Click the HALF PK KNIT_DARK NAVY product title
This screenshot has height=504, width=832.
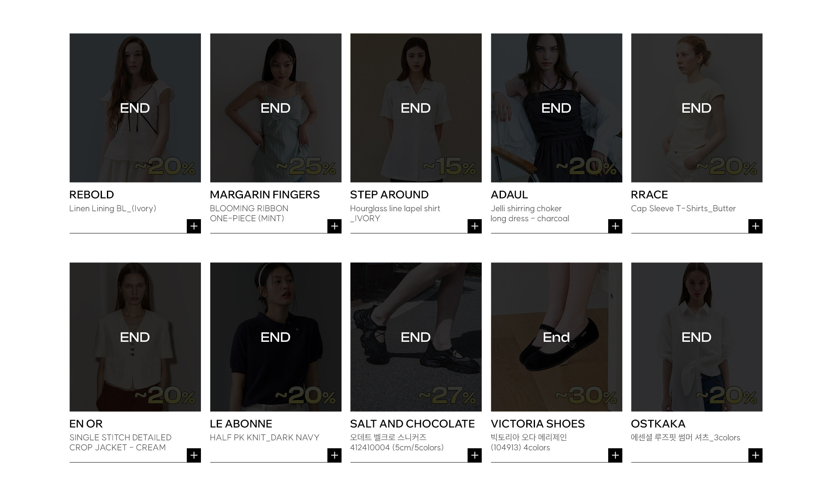tap(265, 437)
